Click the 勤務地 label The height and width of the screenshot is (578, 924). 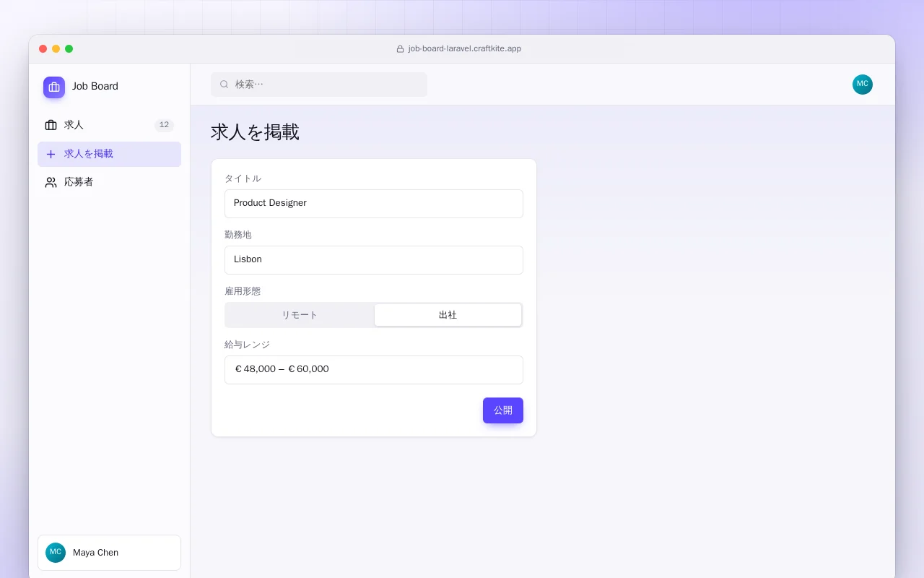coord(238,235)
